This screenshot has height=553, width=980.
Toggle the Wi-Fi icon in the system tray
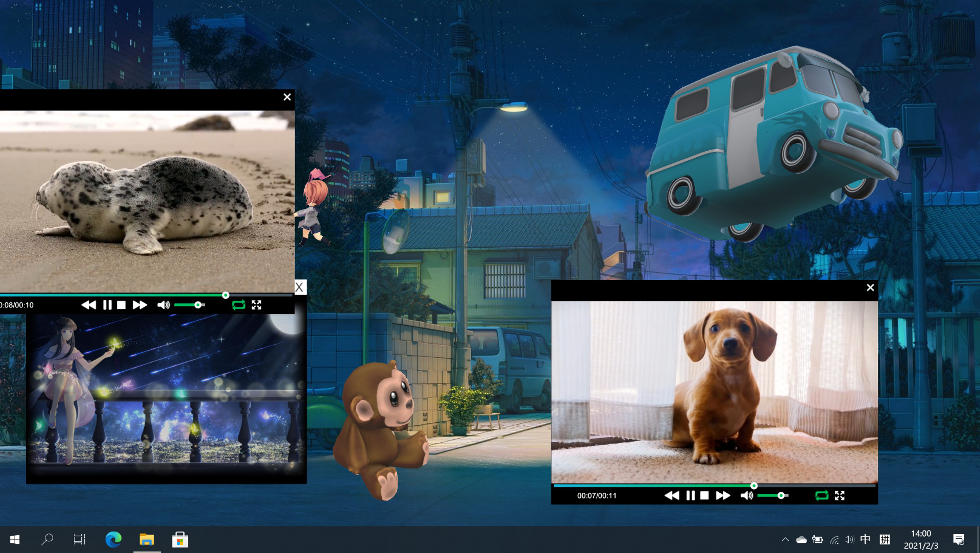[x=834, y=539]
